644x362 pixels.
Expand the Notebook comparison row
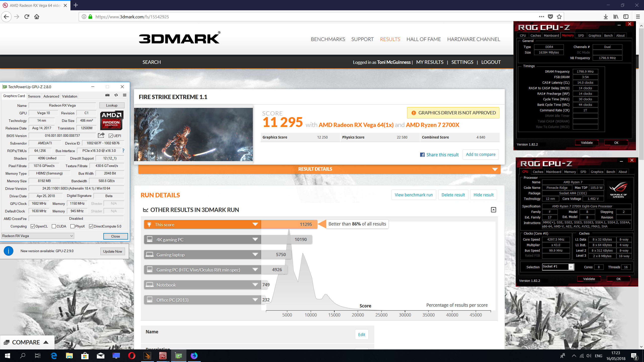(203, 285)
